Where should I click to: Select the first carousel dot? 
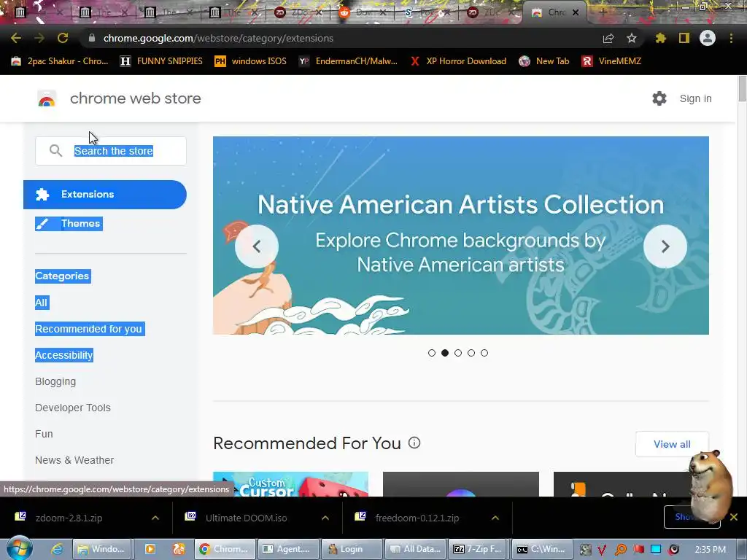[x=432, y=353]
